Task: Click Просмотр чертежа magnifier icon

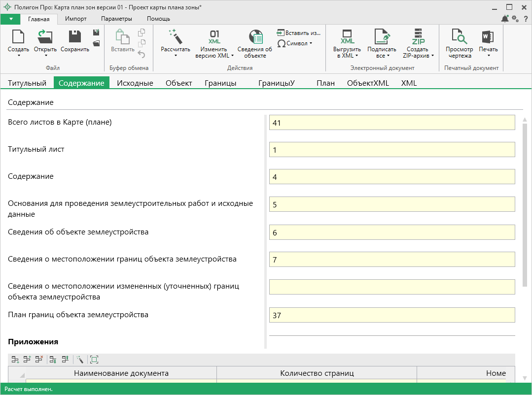Action: [460, 37]
